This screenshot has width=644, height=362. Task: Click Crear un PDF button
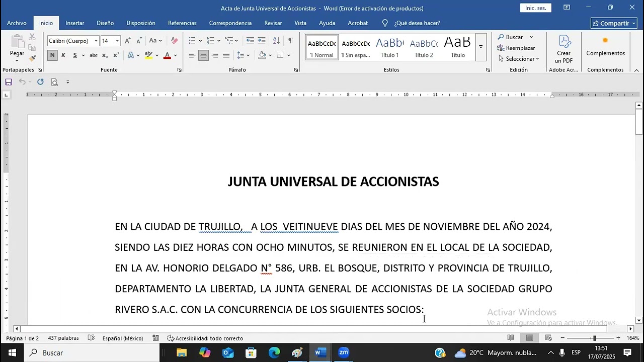pyautogui.click(x=563, y=49)
